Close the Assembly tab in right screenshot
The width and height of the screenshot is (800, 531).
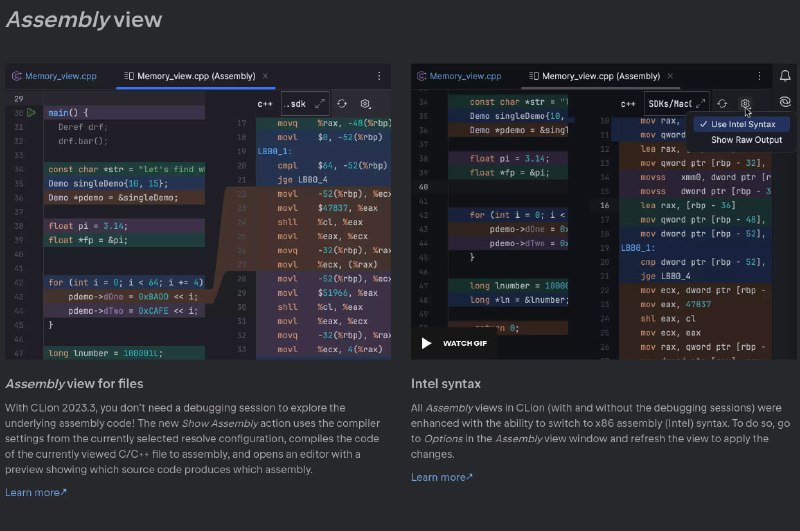(x=670, y=76)
